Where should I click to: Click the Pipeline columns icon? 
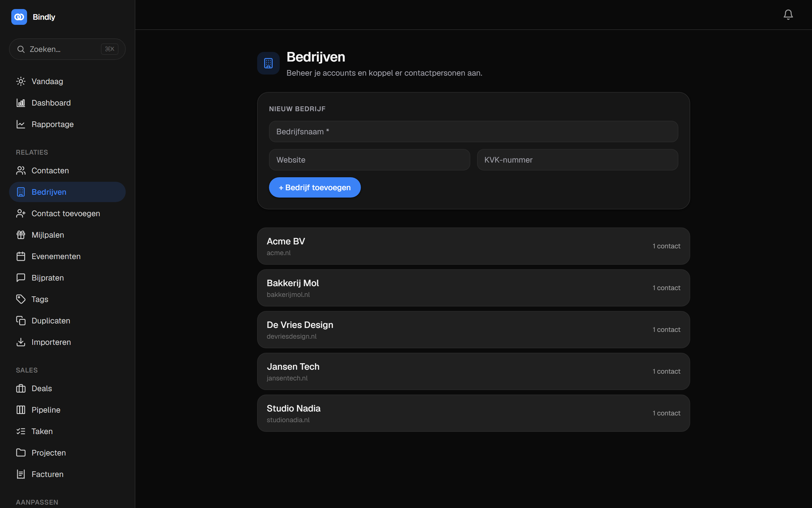pos(21,410)
